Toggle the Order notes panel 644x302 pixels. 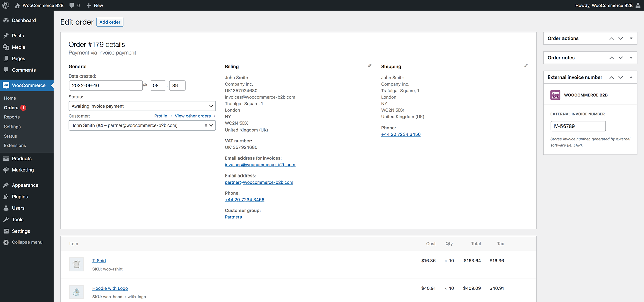631,58
